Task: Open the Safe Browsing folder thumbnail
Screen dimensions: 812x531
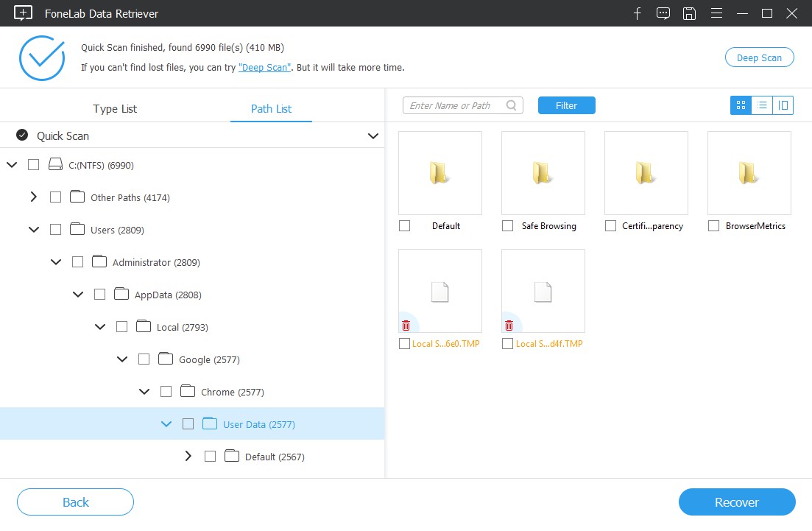Action: [x=543, y=173]
